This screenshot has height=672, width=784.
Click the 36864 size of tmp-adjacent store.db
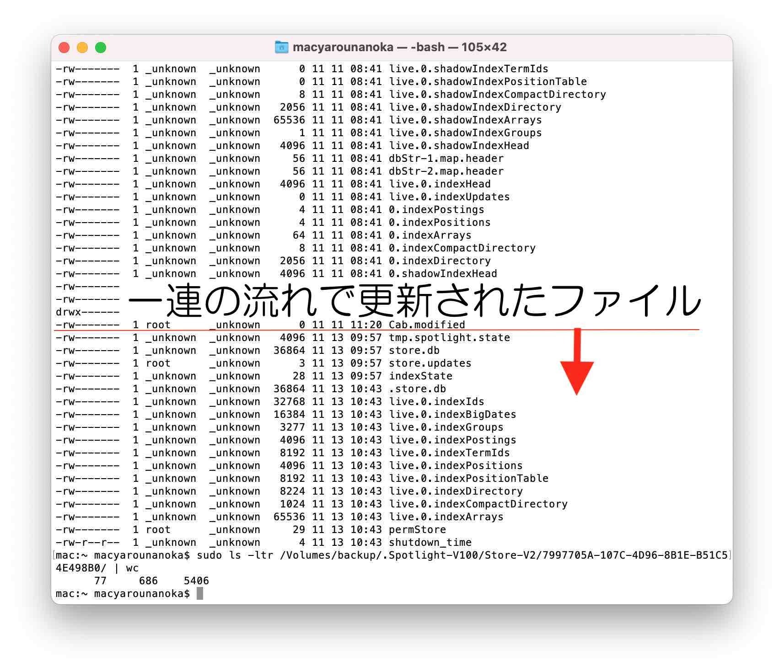point(289,350)
